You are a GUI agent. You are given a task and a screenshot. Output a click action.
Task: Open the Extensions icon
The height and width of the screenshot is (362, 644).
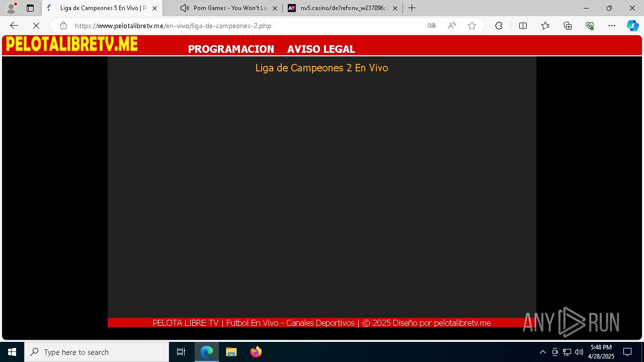click(x=499, y=26)
